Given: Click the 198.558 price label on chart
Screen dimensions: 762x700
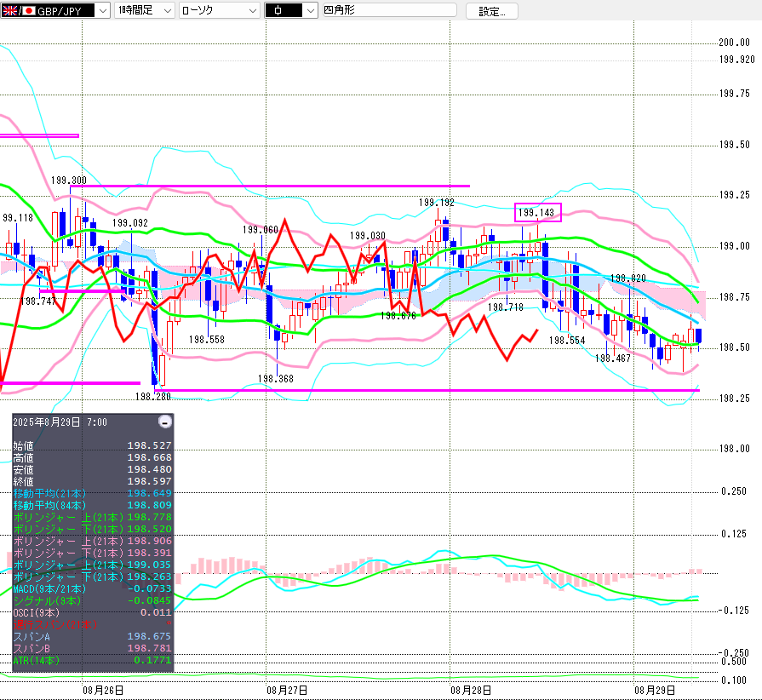Looking at the screenshot, I should [x=207, y=340].
